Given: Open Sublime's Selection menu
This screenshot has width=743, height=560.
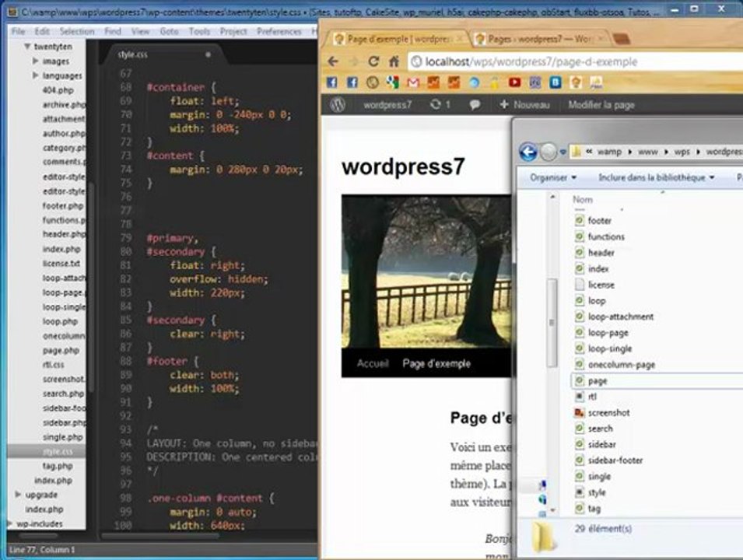Looking at the screenshot, I should (x=77, y=31).
